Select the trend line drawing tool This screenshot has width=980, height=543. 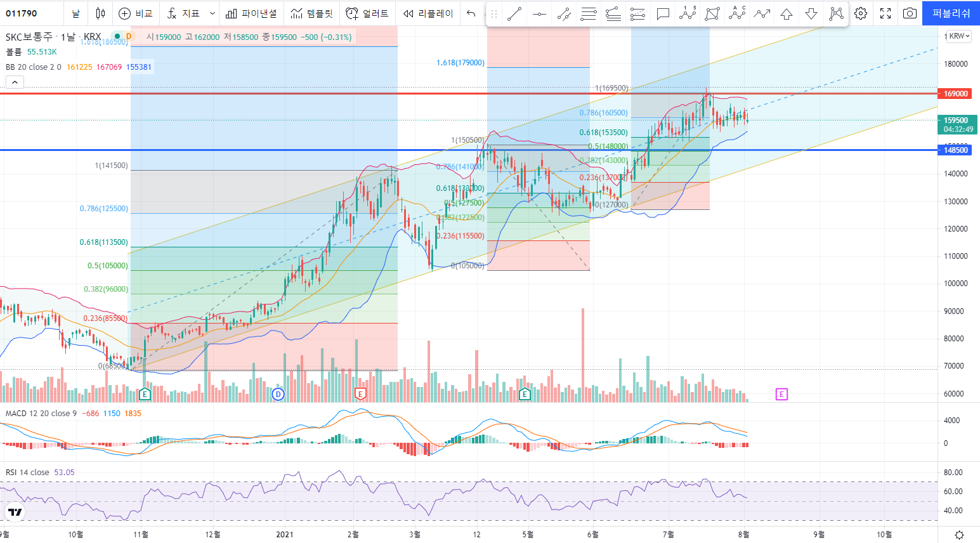point(514,14)
